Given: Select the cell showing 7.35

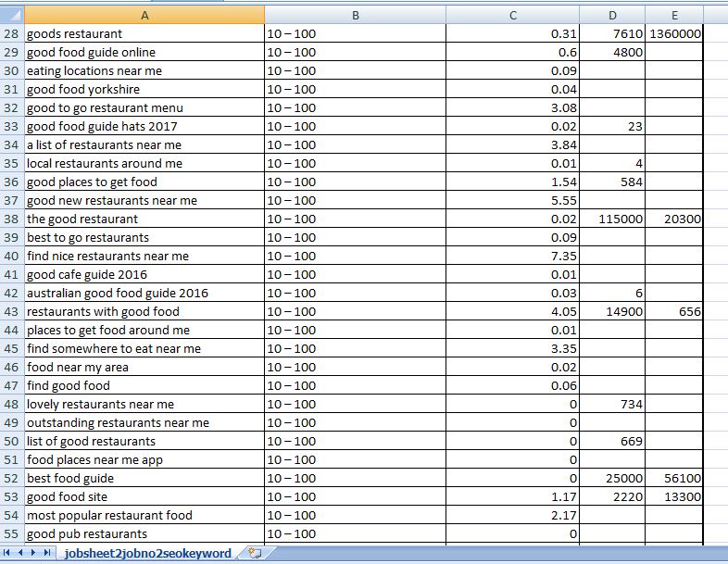Looking at the screenshot, I should click(513, 257).
